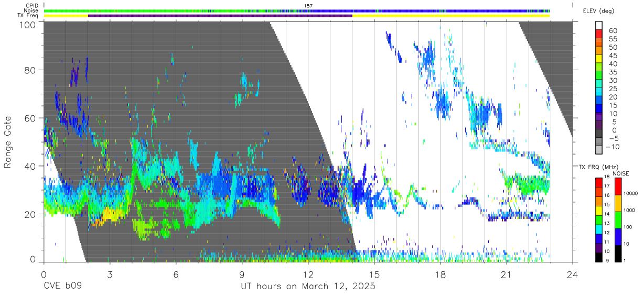644x297 pixels.
Task: Click the Range Gate tick label "40"
Action: pyautogui.click(x=30, y=166)
